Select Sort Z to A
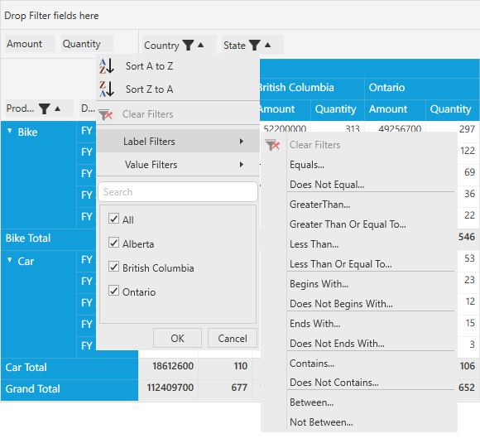 pos(178,89)
